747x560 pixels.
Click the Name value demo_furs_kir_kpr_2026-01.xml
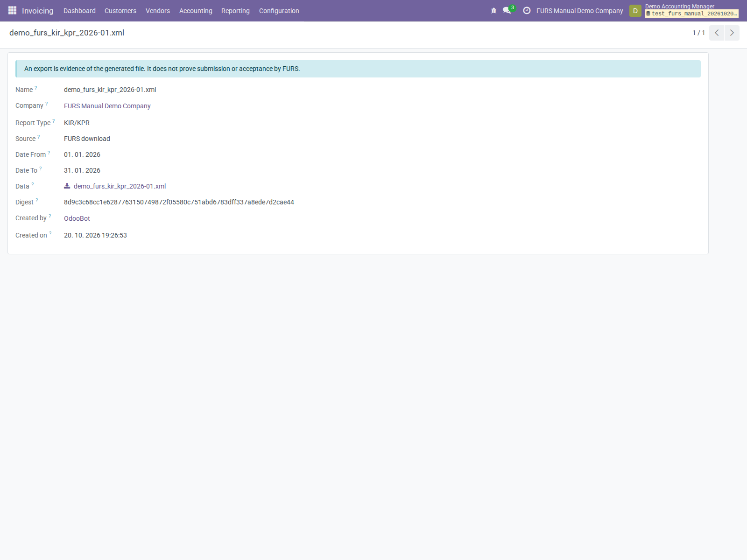click(110, 90)
